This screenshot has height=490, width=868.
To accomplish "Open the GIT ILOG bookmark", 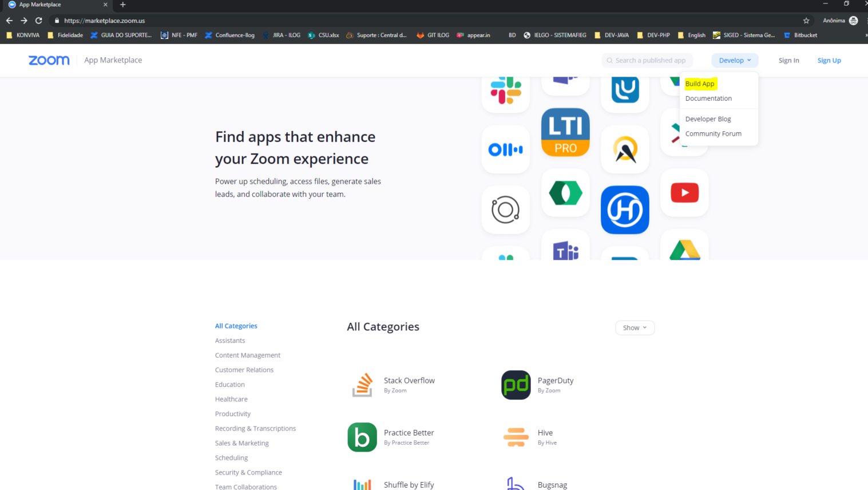I will (x=433, y=35).
